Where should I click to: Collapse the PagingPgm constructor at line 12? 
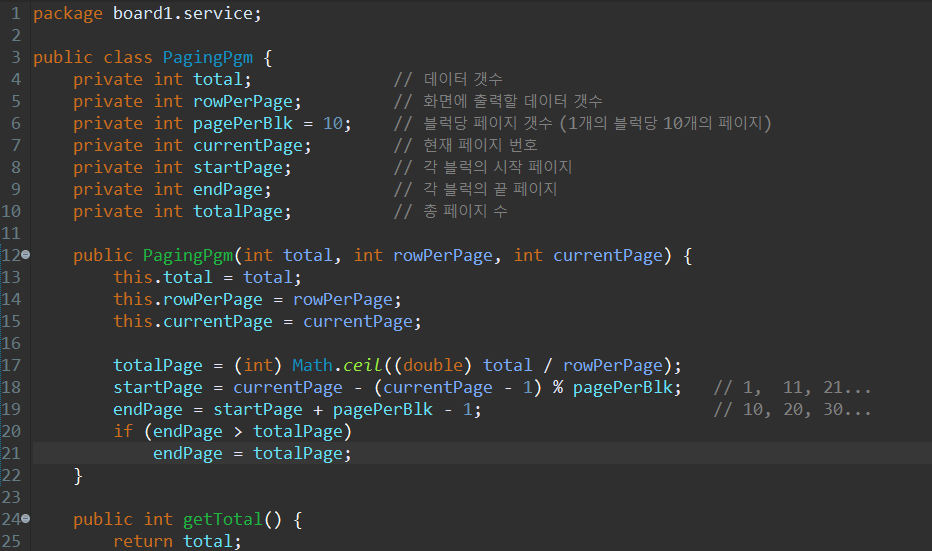pyautogui.click(x=26, y=255)
